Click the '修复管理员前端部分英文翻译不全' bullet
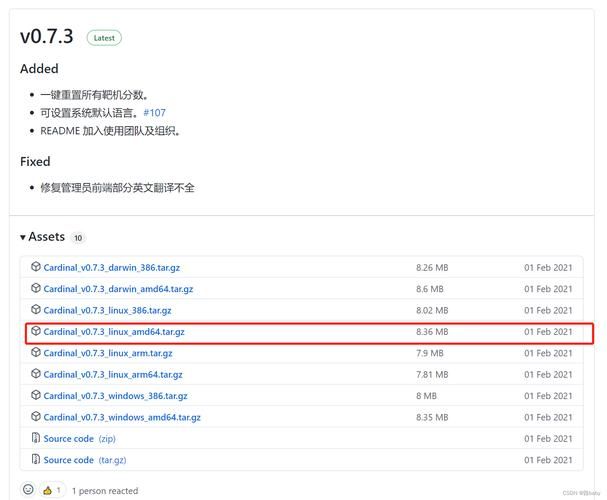This screenshot has width=607, height=500. pos(117,188)
